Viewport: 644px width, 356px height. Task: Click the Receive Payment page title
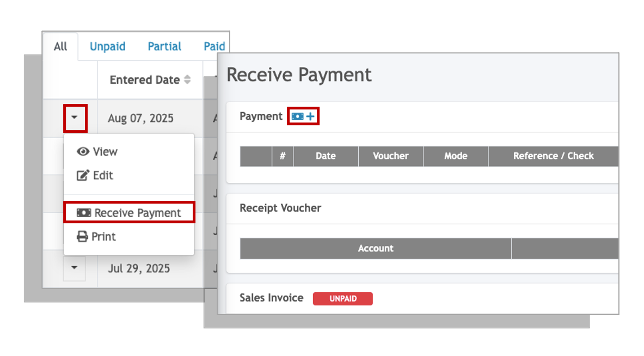[299, 75]
